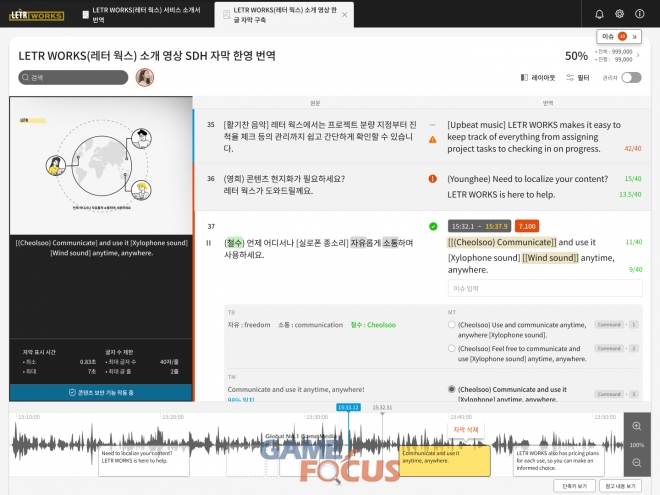
Task: Click the timeline marker at 15:32.51
Action: pyautogui.click(x=382, y=407)
